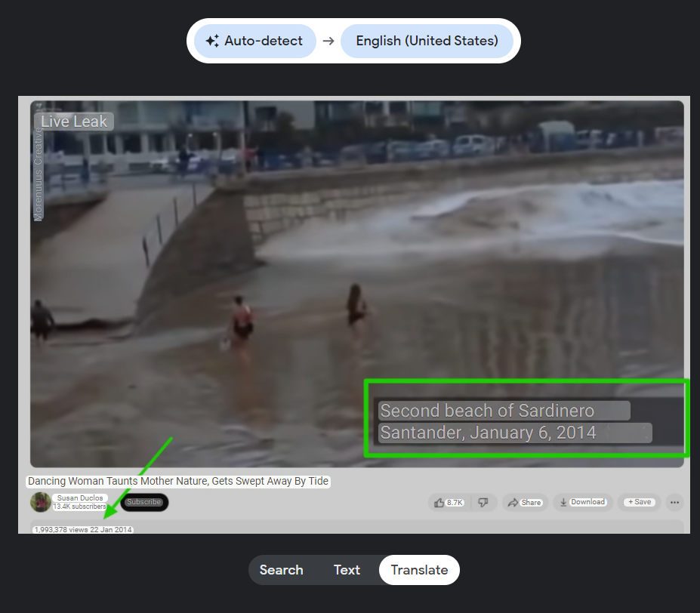Click the video title about Dancing Woman

(x=178, y=481)
